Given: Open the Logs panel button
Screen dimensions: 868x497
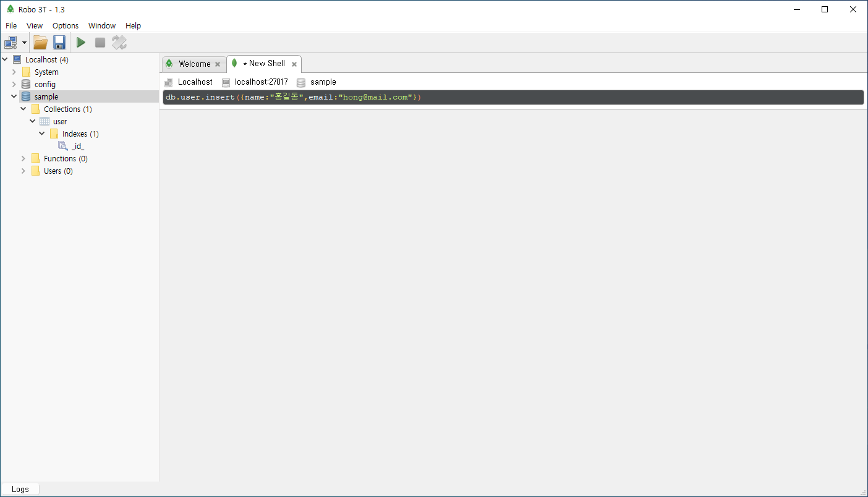Looking at the screenshot, I should [x=20, y=489].
